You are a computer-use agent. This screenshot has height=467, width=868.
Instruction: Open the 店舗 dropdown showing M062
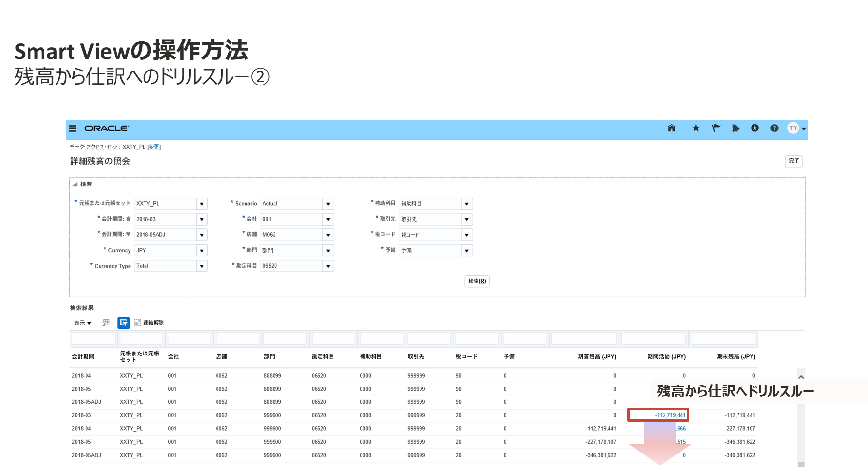pyautogui.click(x=328, y=235)
